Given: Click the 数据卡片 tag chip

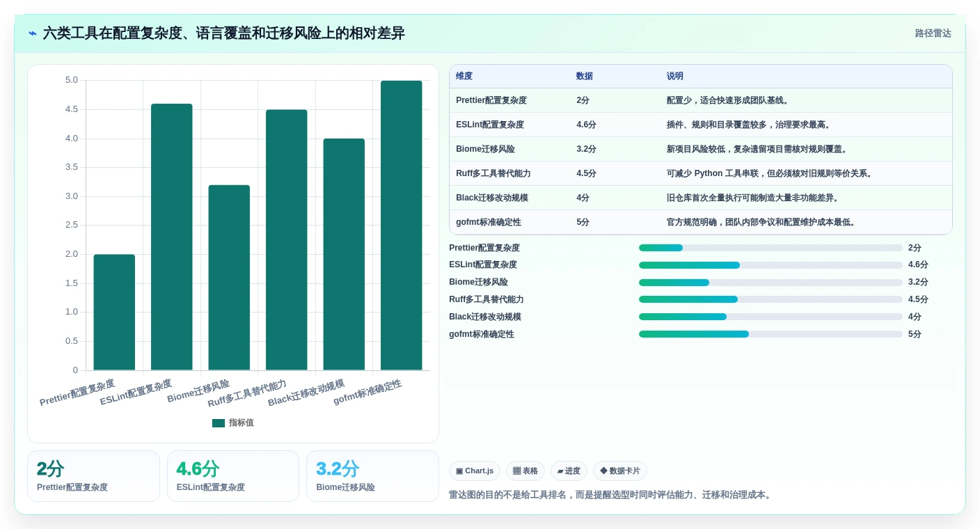Looking at the screenshot, I should coord(620,471).
